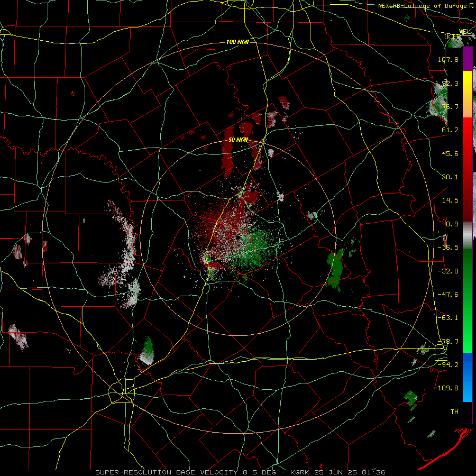Image resolution: width=476 pixels, height=476 pixels.
Task: Select the 14.5 velocity scale value
Action: pos(450,200)
